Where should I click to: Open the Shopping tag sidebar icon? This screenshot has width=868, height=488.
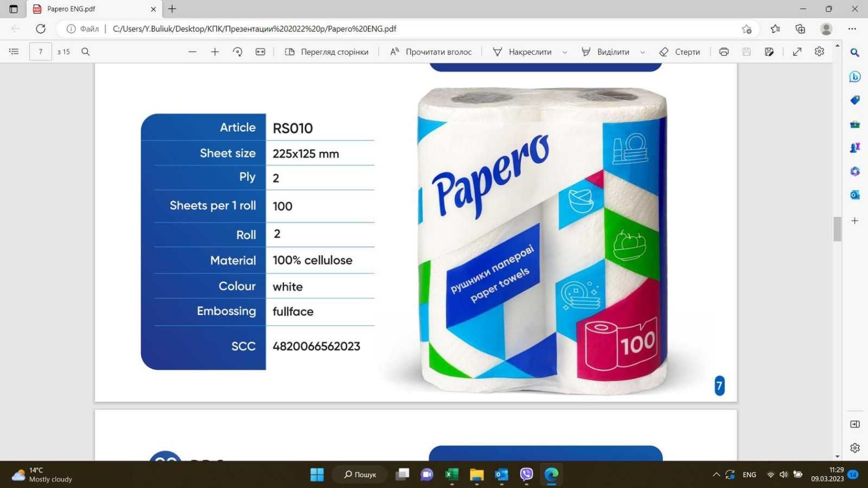[x=855, y=100]
